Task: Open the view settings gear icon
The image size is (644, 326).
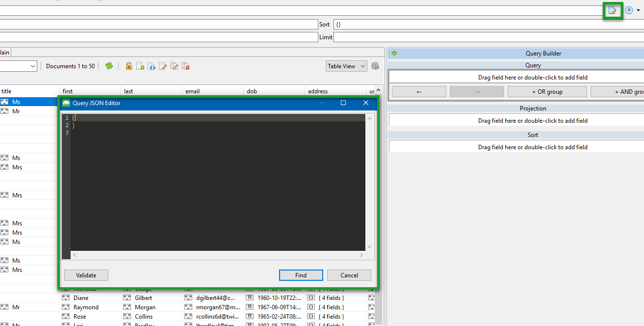Action: (375, 65)
